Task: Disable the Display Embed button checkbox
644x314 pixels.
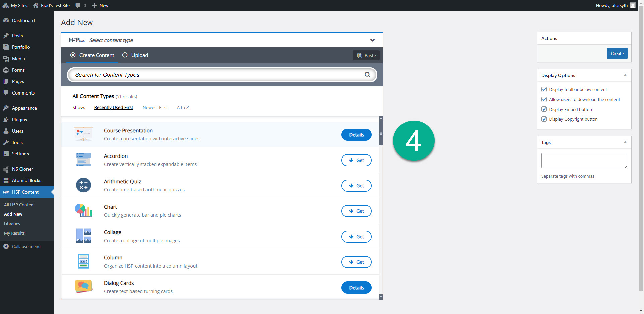Action: (544, 109)
